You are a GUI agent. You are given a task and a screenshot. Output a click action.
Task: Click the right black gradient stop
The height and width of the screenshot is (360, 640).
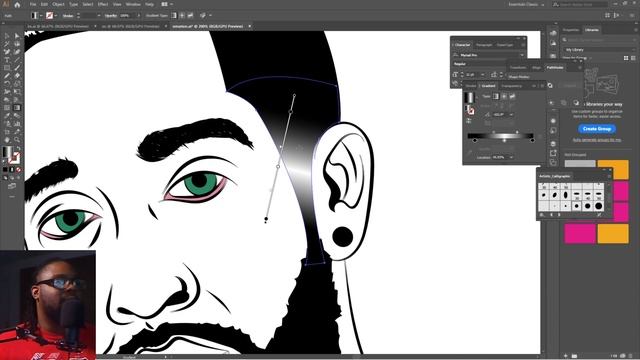pos(532,140)
